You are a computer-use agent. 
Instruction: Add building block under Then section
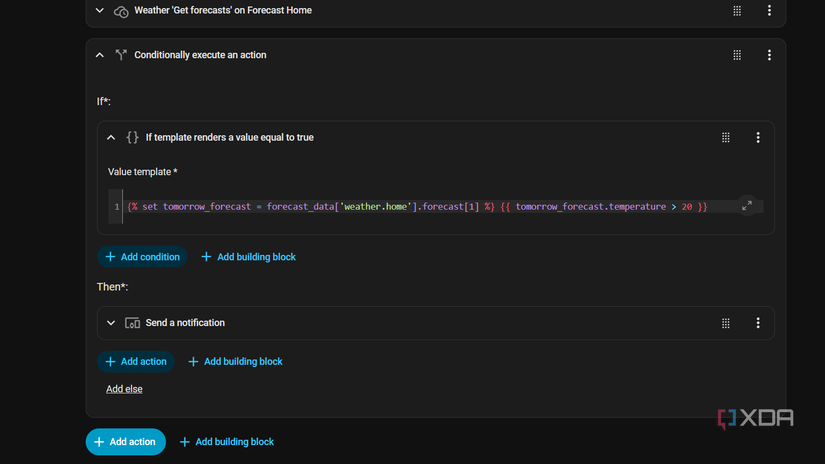[x=235, y=361]
